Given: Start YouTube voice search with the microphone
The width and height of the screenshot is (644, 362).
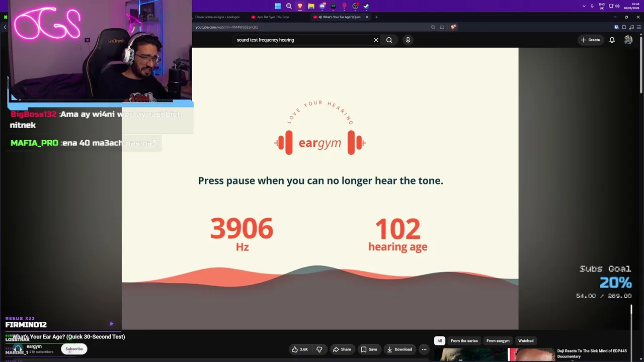Looking at the screenshot, I should click(x=408, y=40).
